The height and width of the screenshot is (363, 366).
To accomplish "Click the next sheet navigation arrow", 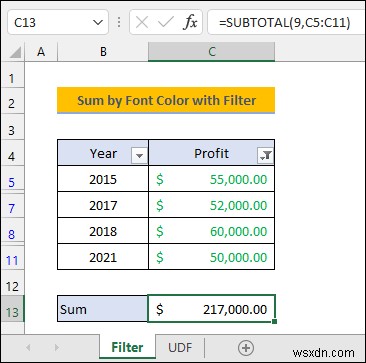I will point(57,348).
